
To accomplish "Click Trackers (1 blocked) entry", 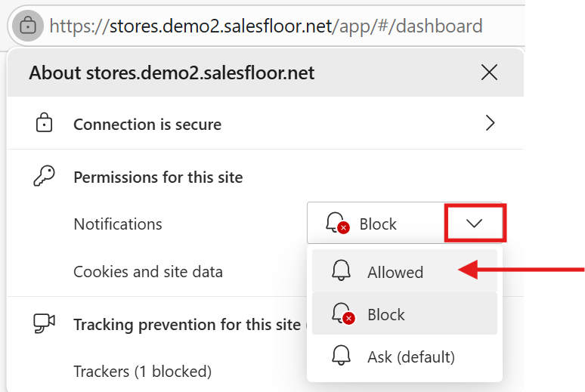I will point(142,371).
